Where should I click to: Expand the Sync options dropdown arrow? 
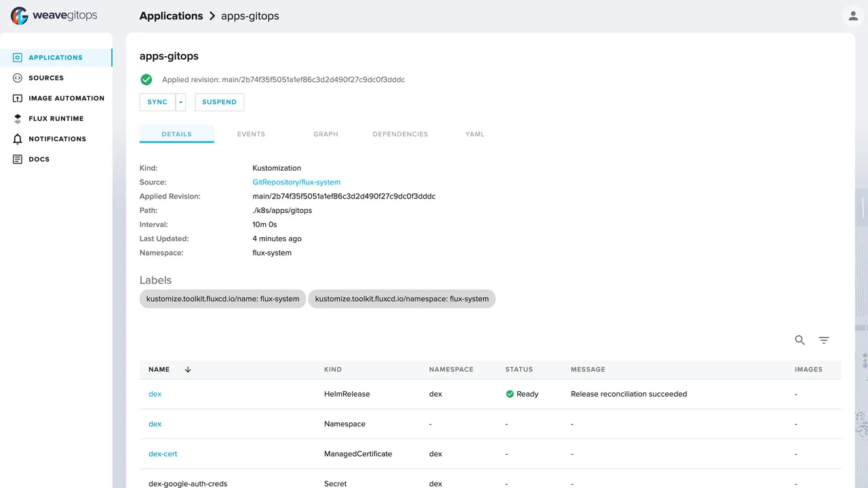pos(181,102)
